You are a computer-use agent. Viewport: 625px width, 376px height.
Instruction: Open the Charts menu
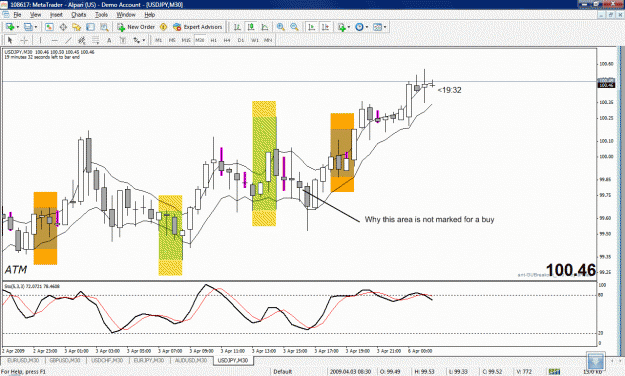(x=79, y=15)
